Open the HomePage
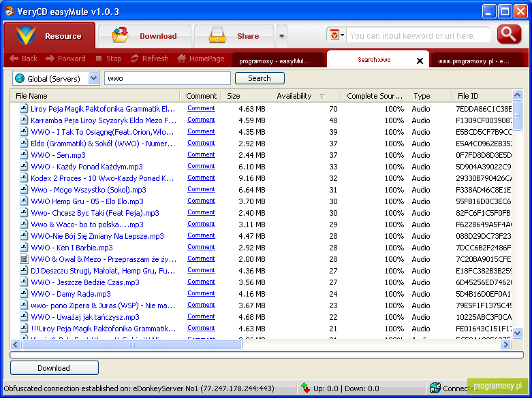The image size is (532, 398). 201,59
